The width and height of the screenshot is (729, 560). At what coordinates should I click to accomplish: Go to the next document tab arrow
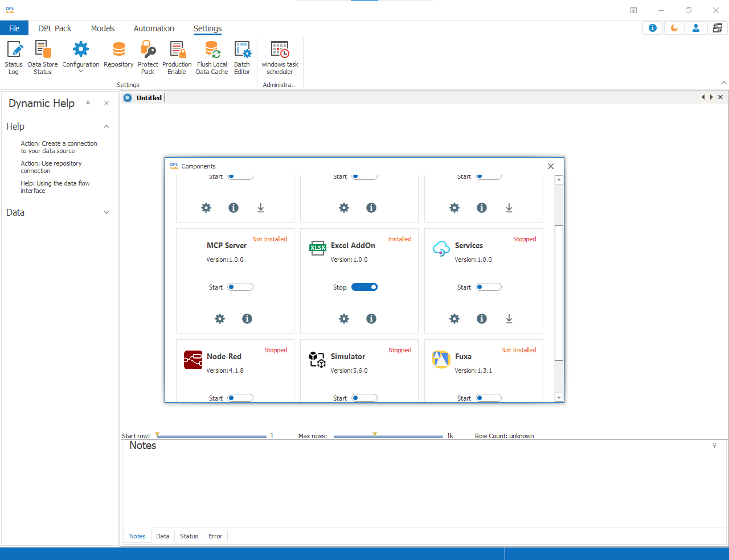coord(711,97)
